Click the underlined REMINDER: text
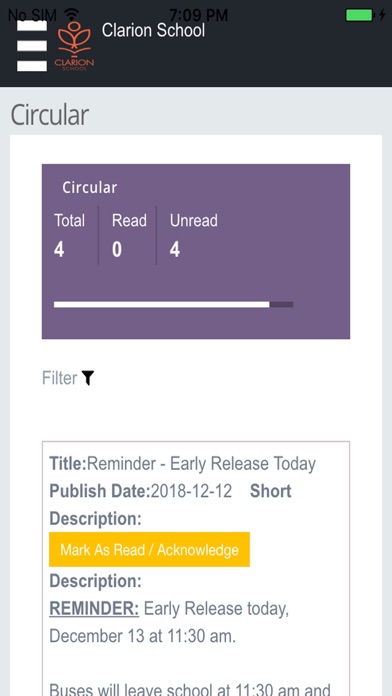The height and width of the screenshot is (696, 392). click(x=94, y=609)
